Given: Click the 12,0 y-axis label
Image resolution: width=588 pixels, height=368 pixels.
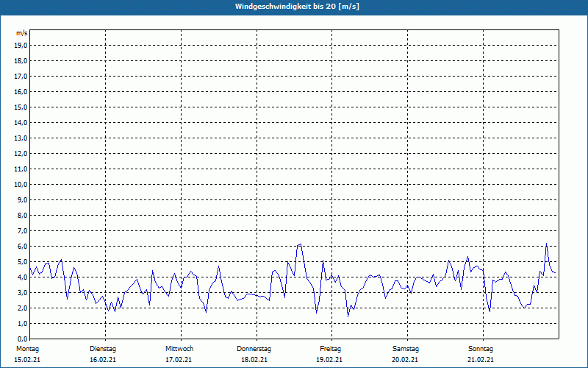Looking at the screenshot, I should (x=21, y=154).
